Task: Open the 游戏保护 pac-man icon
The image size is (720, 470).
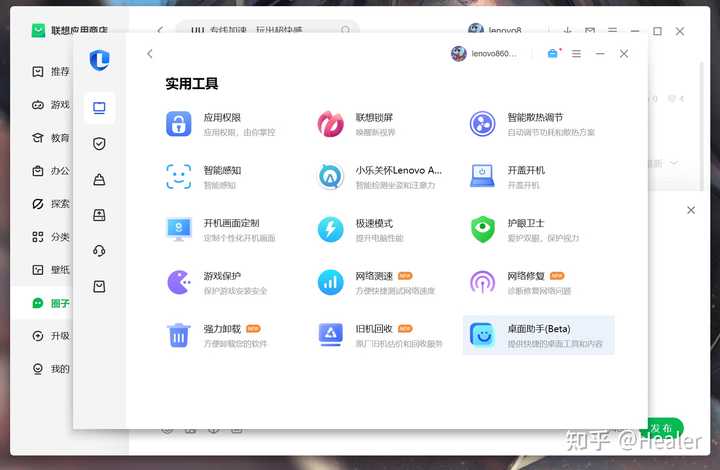Action: (179, 282)
